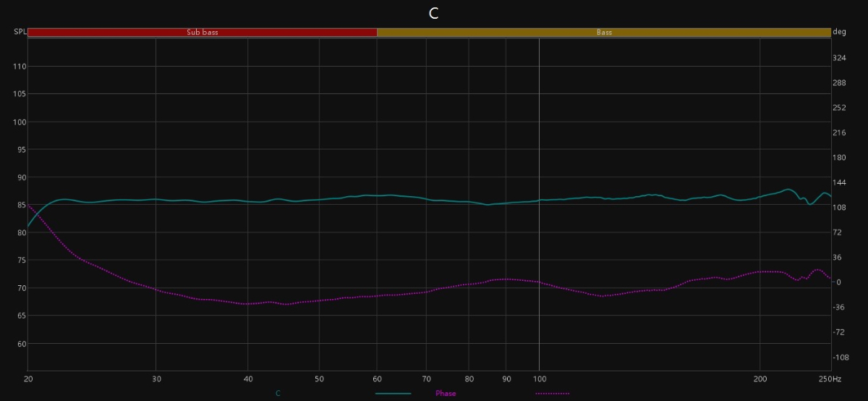This screenshot has width=868, height=401.
Task: Click the SPL axis label
Action: coord(20,32)
